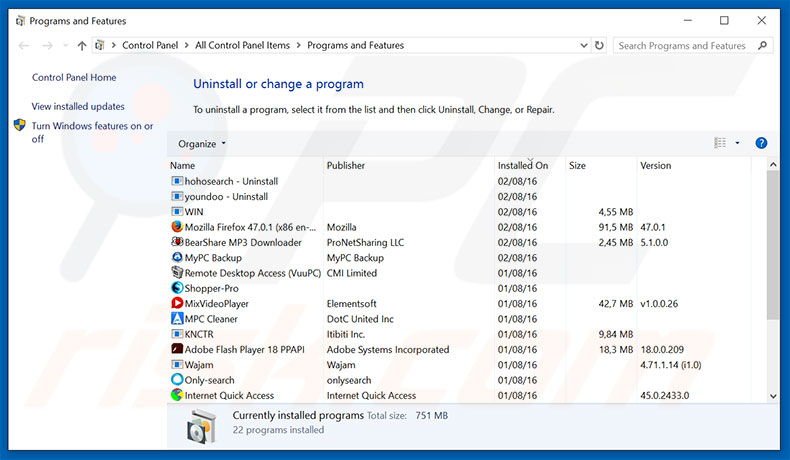
Task: Click the Internet Quick Access icon
Action: pos(177,395)
